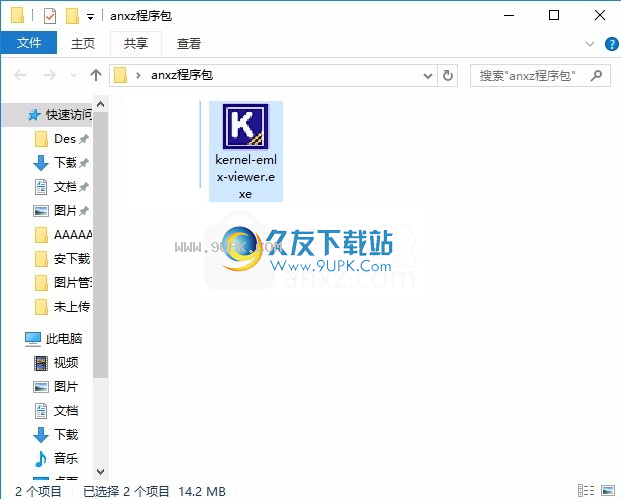Open the 未上传 folder in sidebar
Viewport: 621px width, 499px height.
63,307
